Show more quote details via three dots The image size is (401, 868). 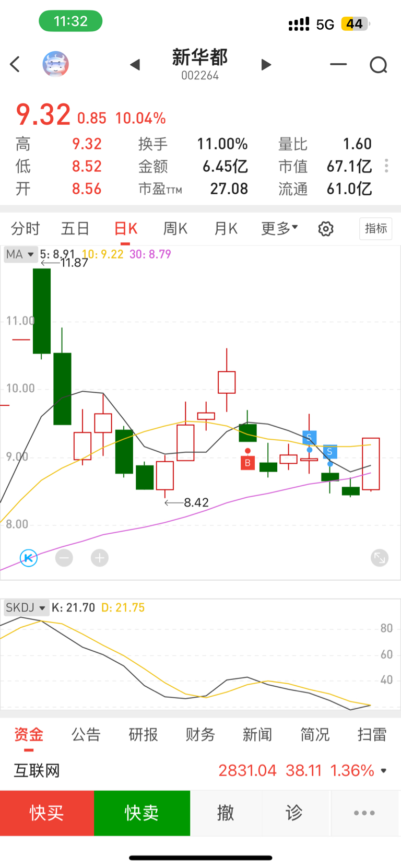pos(386,166)
